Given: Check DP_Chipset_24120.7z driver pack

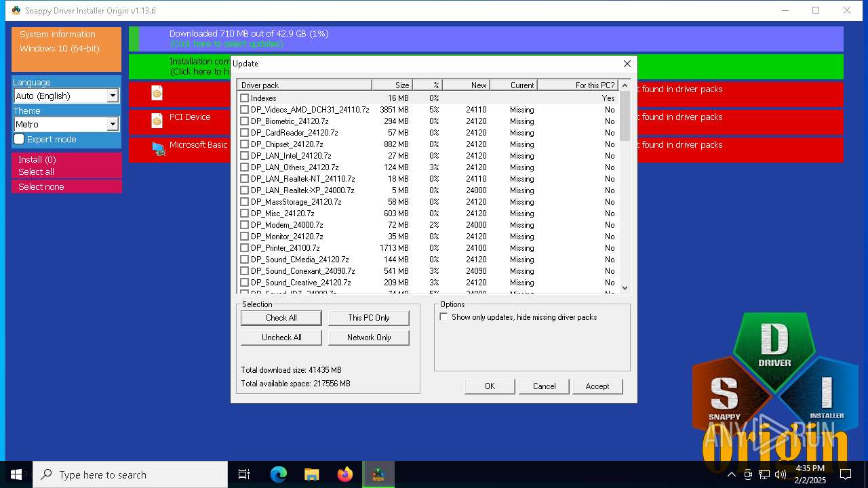Looking at the screenshot, I should point(245,144).
